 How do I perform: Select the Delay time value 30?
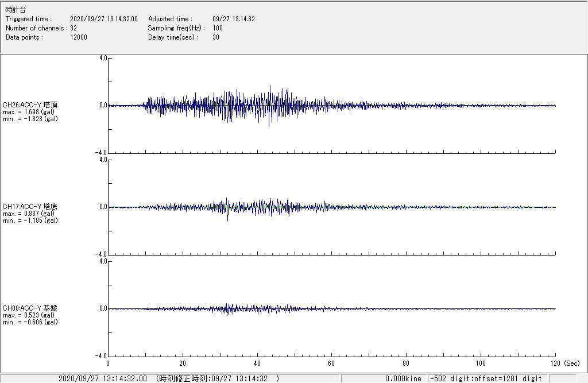point(216,37)
